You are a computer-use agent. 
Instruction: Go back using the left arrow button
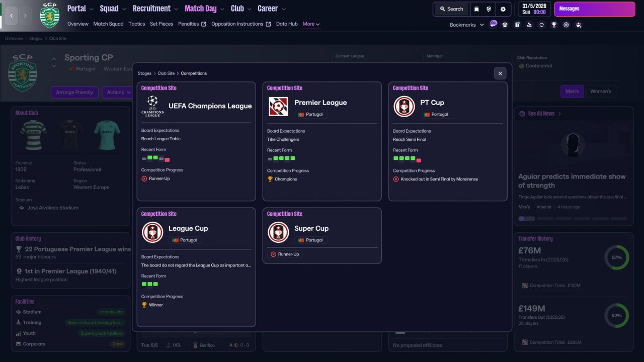click(x=12, y=16)
